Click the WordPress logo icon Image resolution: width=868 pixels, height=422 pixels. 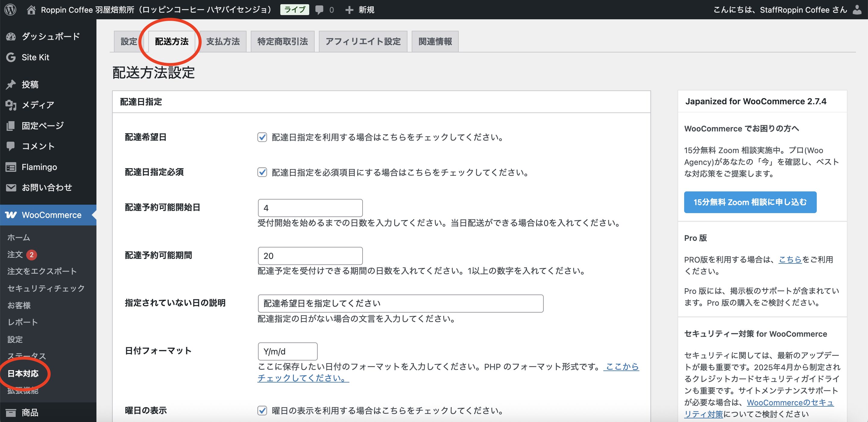11,9
